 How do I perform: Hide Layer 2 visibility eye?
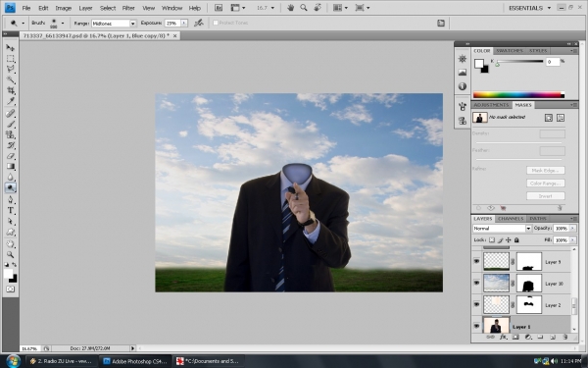point(476,304)
